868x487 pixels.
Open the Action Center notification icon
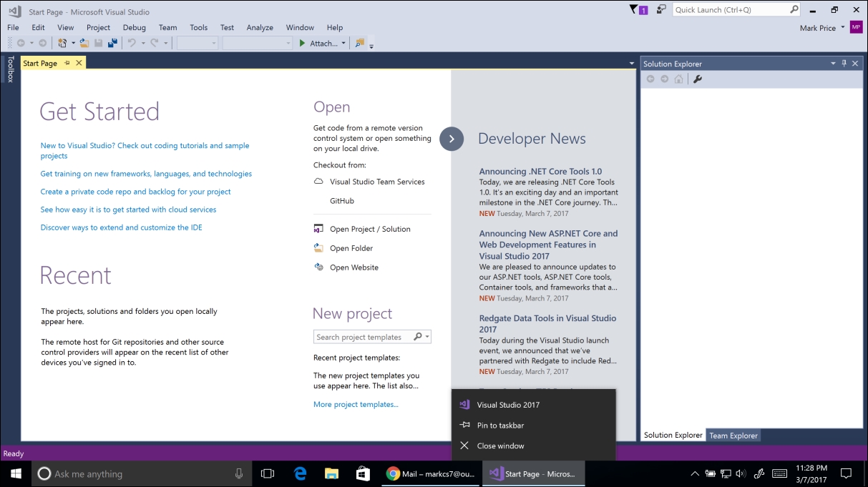846,473
